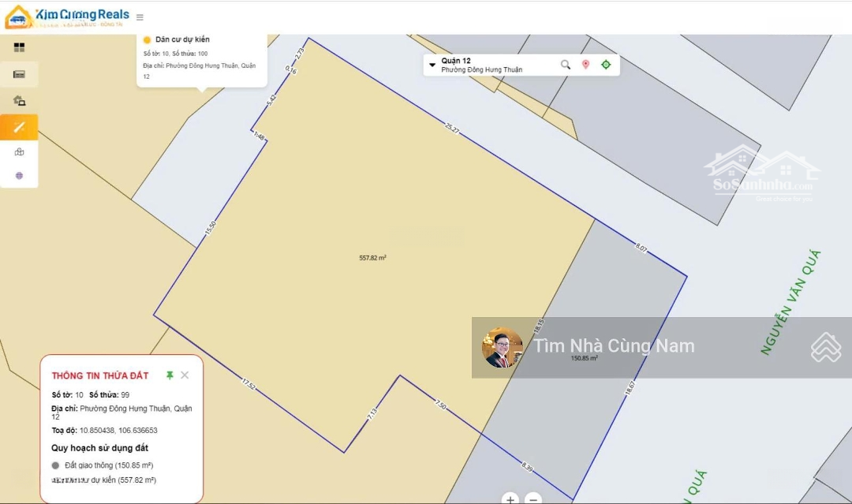This screenshot has height=504, width=852.
Task: Click the 18.15 edge length label
Action: pos(539,326)
